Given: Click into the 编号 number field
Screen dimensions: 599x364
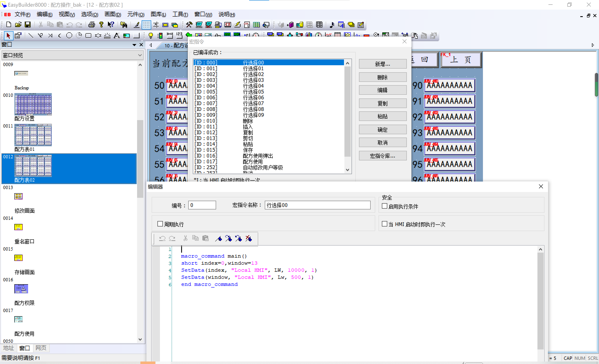Looking at the screenshot, I should click(202, 205).
